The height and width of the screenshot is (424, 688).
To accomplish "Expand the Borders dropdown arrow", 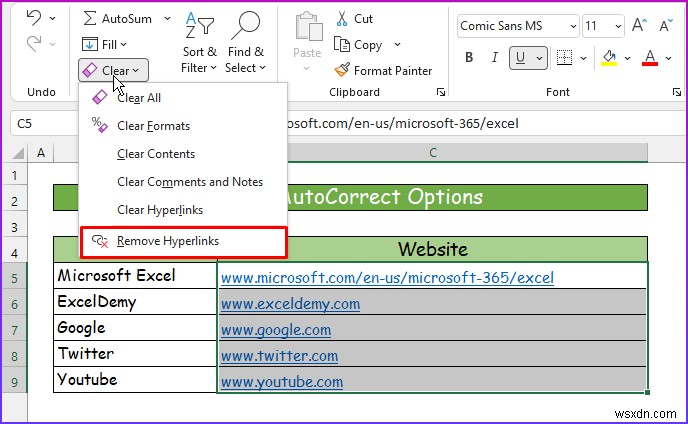I will 583,58.
